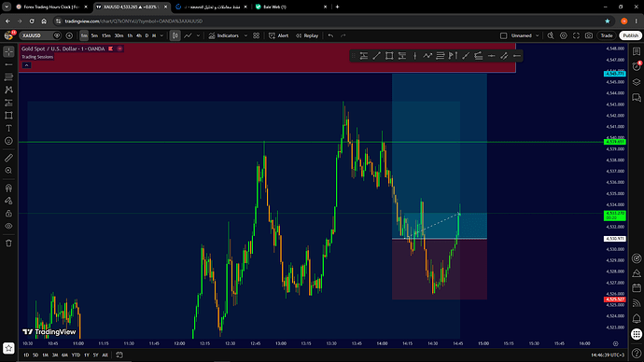Switch to 4h timeframe
The image size is (644, 362).
tap(139, 35)
